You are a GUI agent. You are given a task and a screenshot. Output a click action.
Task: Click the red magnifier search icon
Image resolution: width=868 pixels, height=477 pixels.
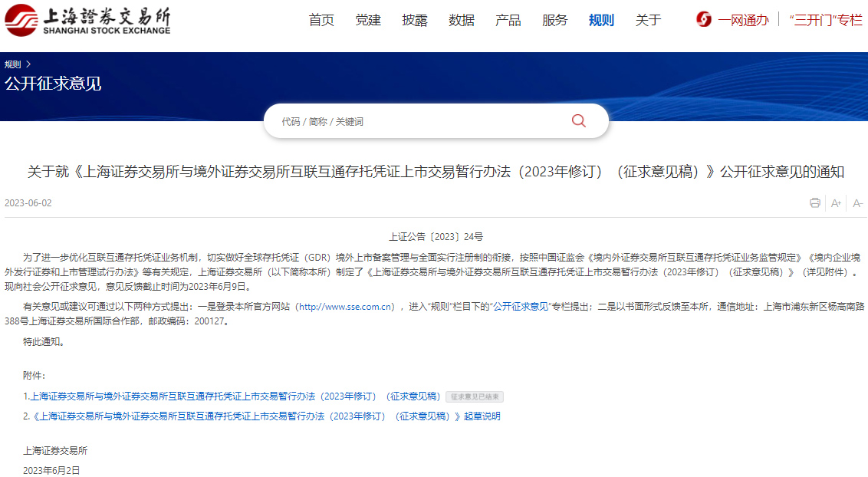point(578,120)
